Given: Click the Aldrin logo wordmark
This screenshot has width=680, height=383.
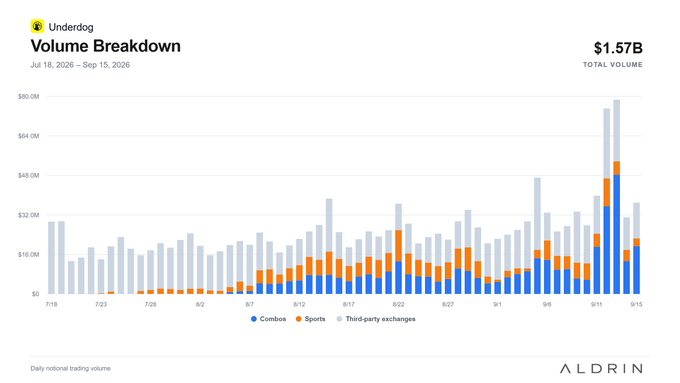Looking at the screenshot, I should pyautogui.click(x=601, y=369).
